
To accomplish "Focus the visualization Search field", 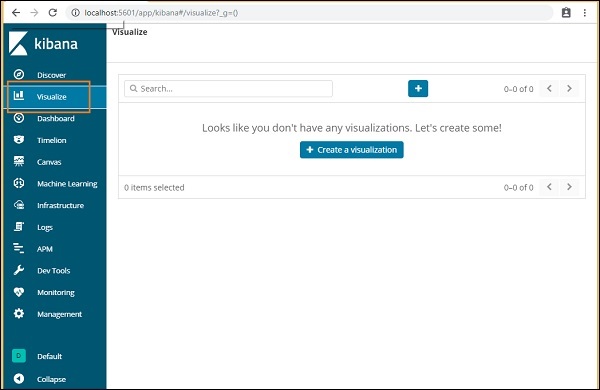I will [x=228, y=88].
